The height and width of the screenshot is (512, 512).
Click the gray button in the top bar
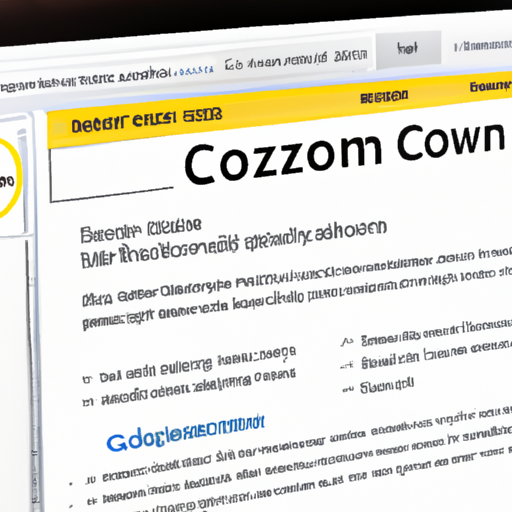coord(408,49)
